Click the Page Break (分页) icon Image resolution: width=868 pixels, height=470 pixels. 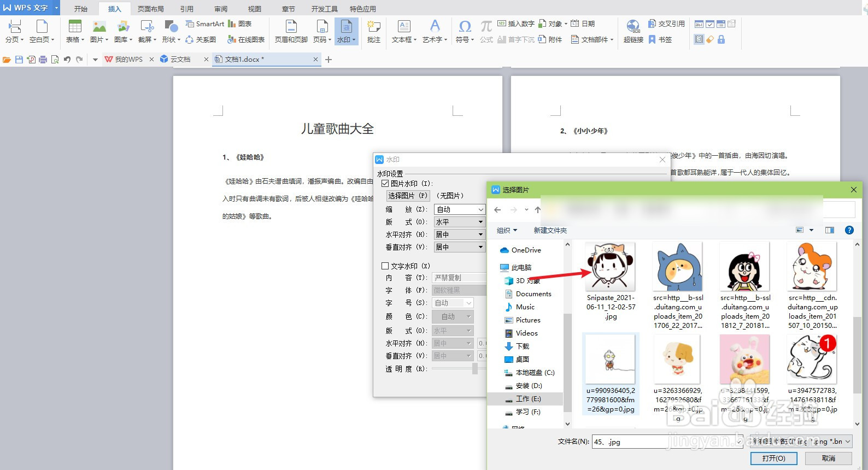15,31
